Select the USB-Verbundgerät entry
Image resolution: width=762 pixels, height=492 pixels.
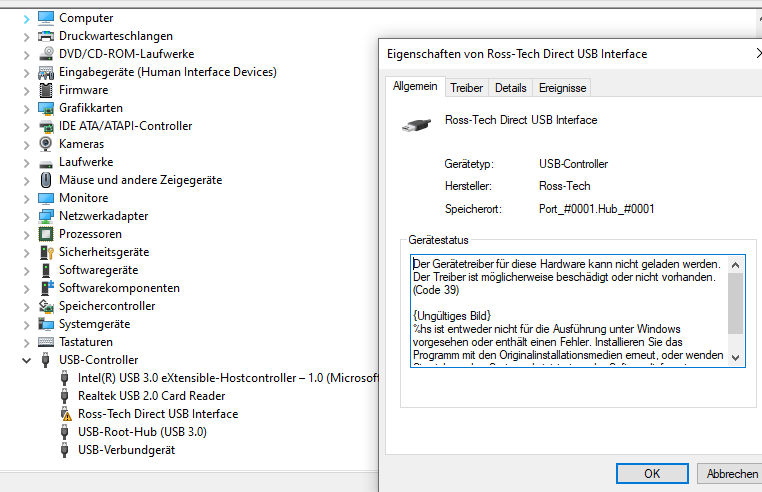[x=126, y=450]
